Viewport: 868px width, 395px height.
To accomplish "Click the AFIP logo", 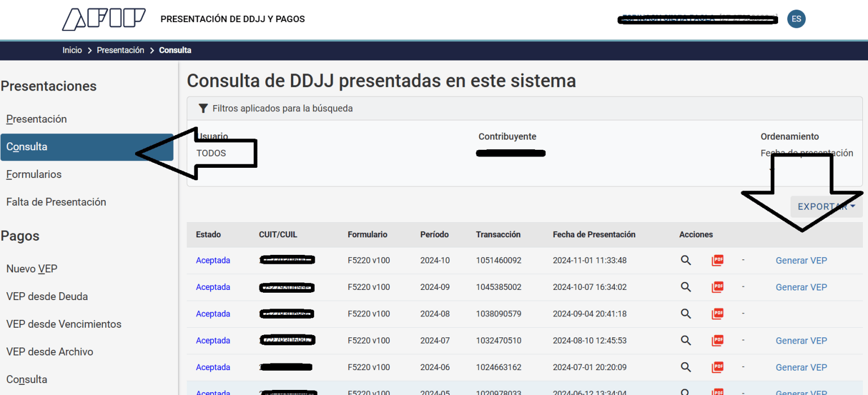I will tap(103, 19).
